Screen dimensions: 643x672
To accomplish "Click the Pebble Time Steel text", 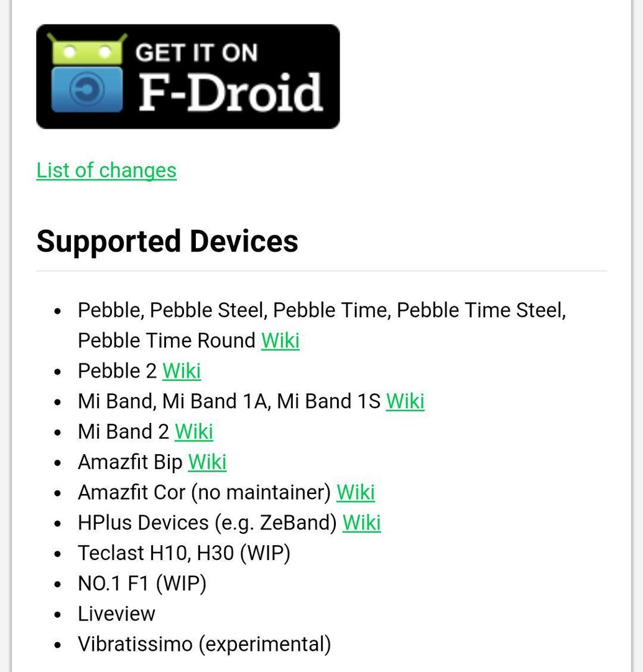I will [x=481, y=310].
